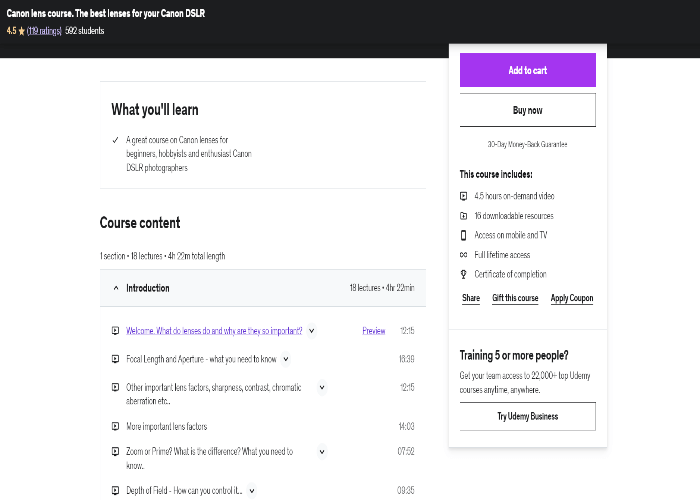Expand Depth of Field lecture details
Viewport: 700px width, 500px height.
(252, 491)
